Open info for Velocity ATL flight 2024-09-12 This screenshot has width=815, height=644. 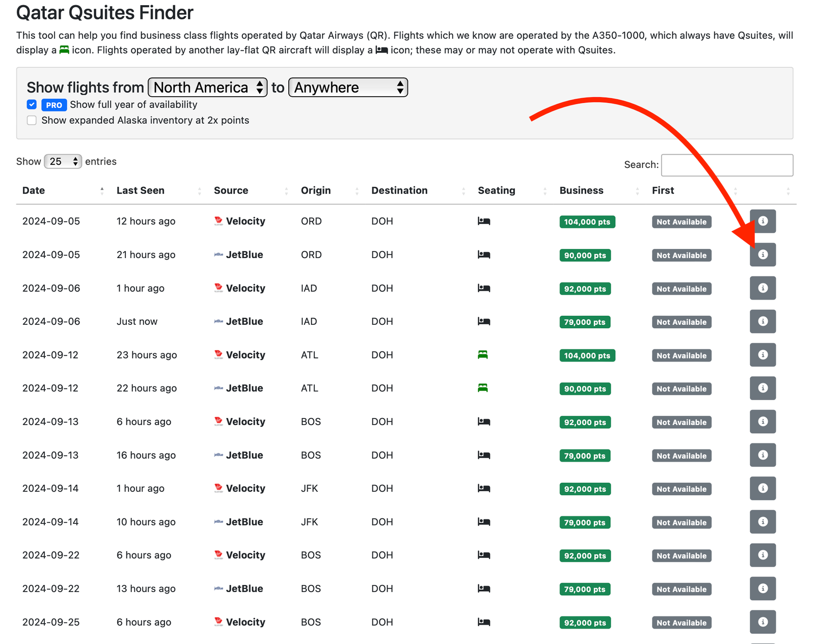[762, 355]
